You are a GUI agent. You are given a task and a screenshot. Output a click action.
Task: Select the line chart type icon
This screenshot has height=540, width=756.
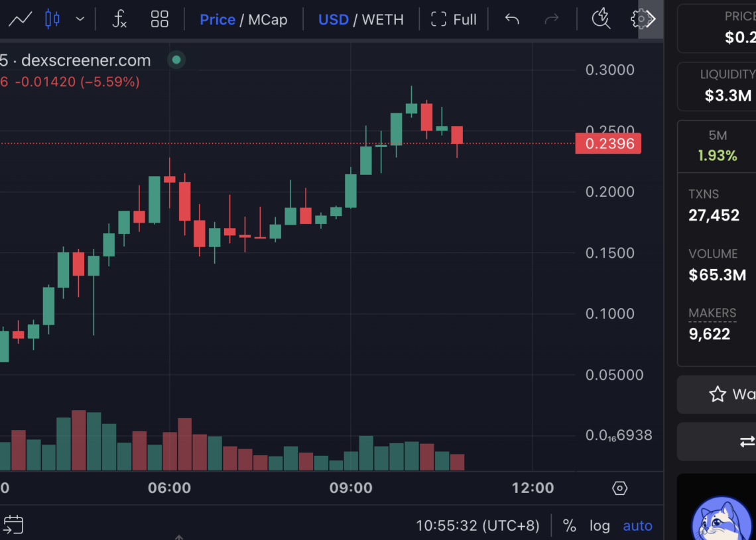[20, 19]
